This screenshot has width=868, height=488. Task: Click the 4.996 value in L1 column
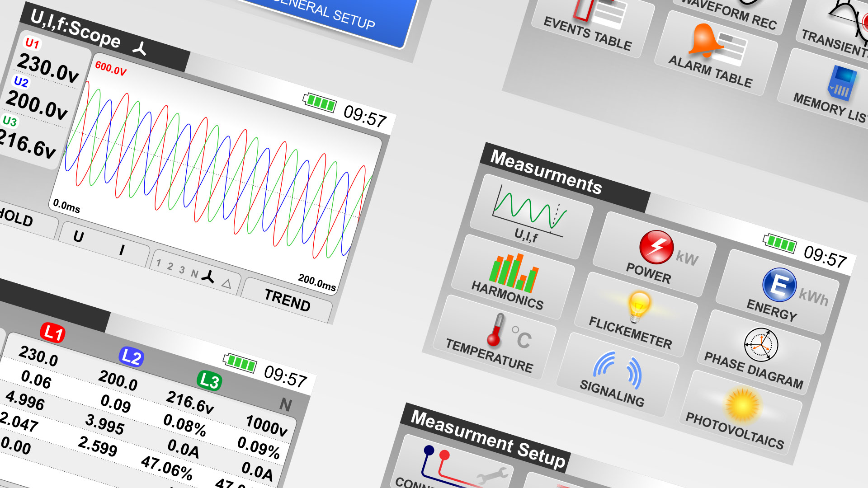click(25, 400)
